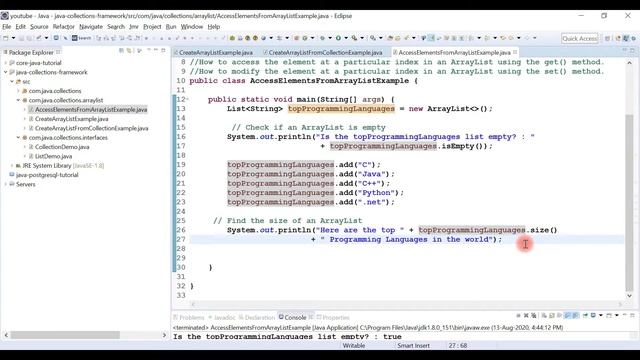640x360 pixels.
Task: Click Package Explorer horizontal scrollbar thumb
Action: click(x=65, y=335)
